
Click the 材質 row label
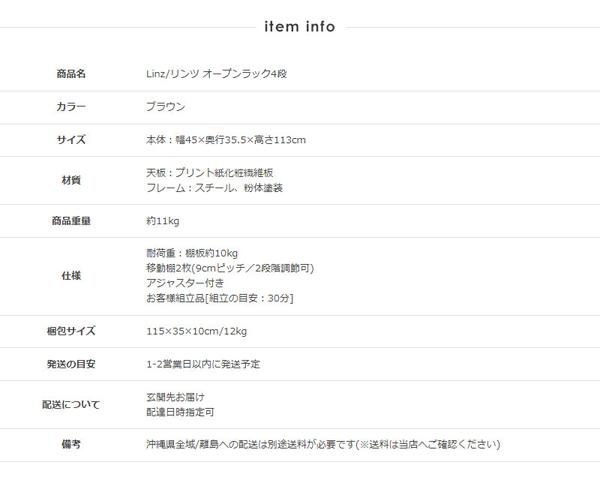point(71,180)
